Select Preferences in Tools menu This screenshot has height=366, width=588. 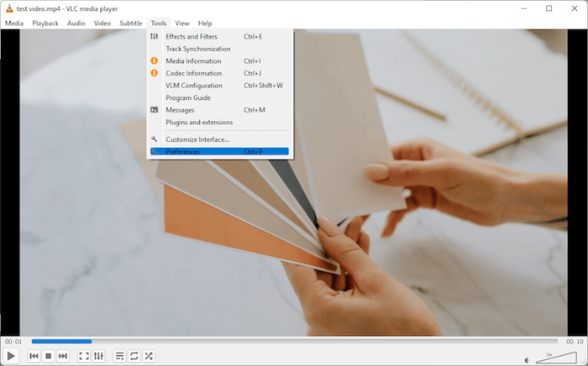click(x=182, y=152)
